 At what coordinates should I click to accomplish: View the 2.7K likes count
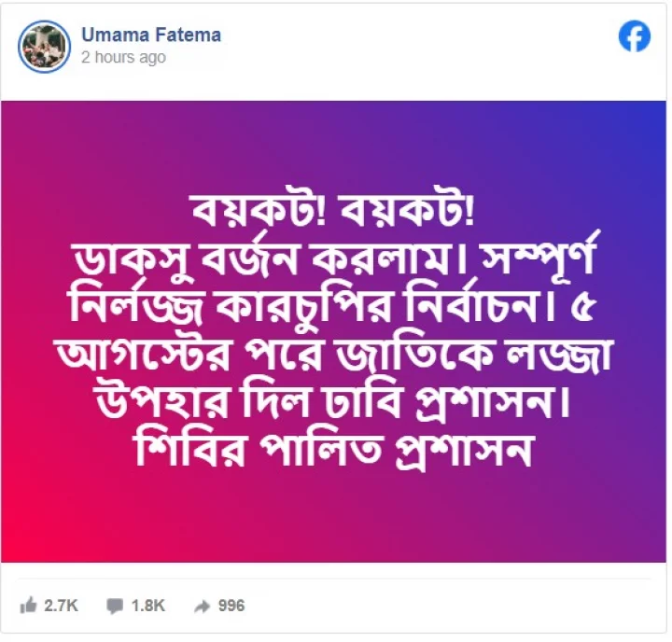coord(61,606)
